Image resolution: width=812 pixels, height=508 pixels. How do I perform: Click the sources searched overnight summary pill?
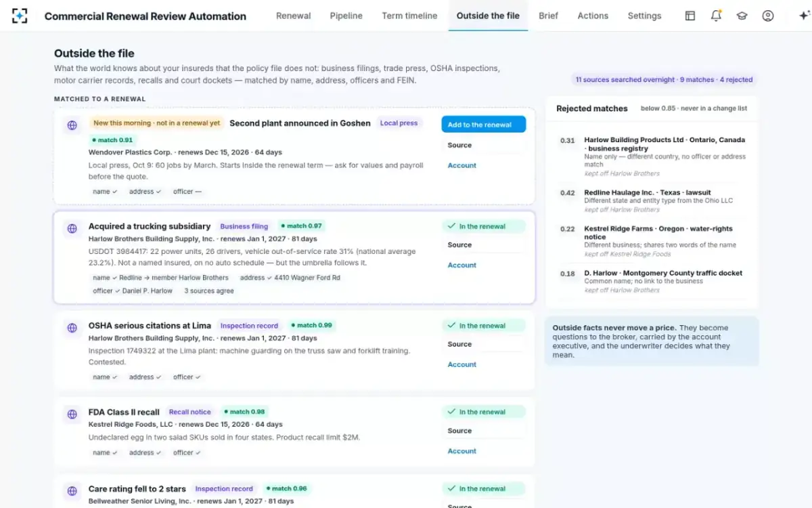pos(664,80)
